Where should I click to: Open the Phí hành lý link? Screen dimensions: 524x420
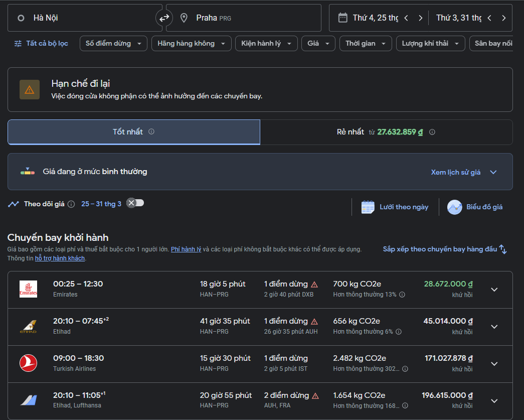pos(186,249)
